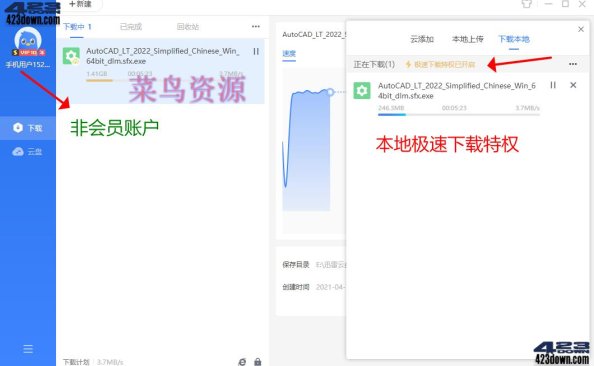Close the cloud popup panel
Screen dimensions: 594x366
point(581,29)
